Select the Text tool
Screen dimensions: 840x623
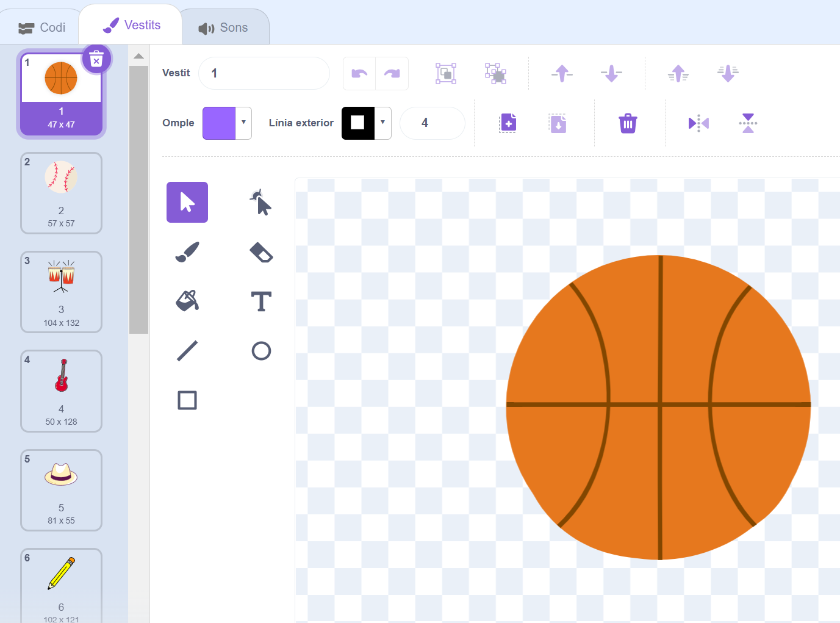[x=261, y=301]
